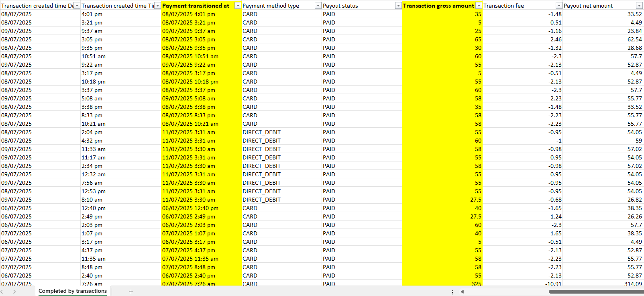
Task: Select the gross amount cell showing 65
Action: tap(442, 39)
